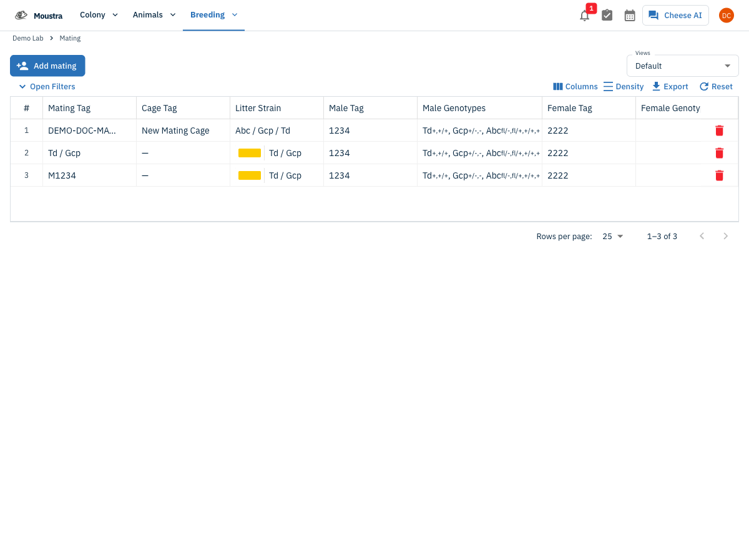Click the Add mating button
Viewport: 749px width, 560px height.
[x=47, y=66]
